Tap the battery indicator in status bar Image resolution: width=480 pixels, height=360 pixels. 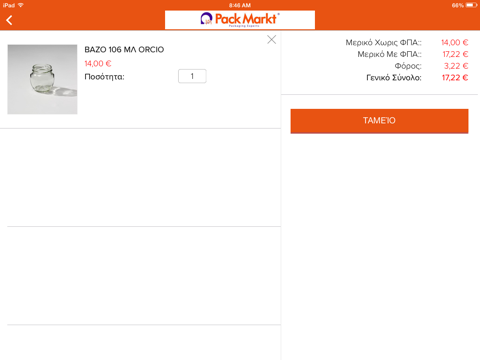(x=471, y=5)
